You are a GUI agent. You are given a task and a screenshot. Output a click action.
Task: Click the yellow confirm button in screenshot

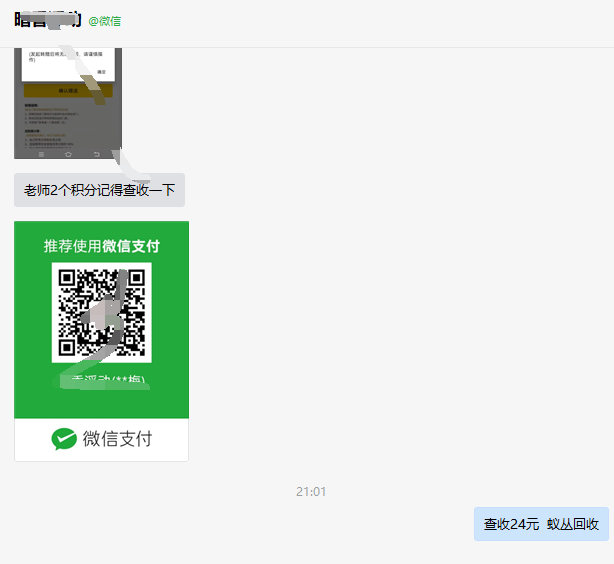(68, 90)
